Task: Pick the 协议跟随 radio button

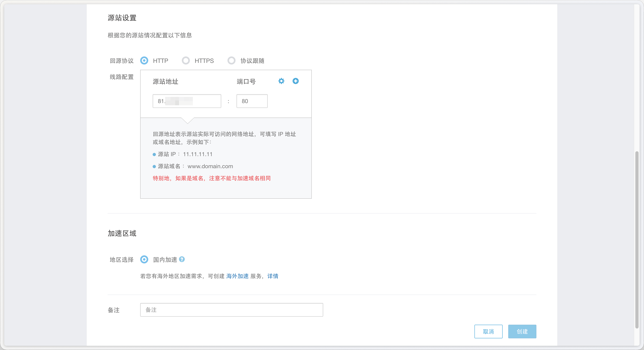Action: click(x=231, y=60)
